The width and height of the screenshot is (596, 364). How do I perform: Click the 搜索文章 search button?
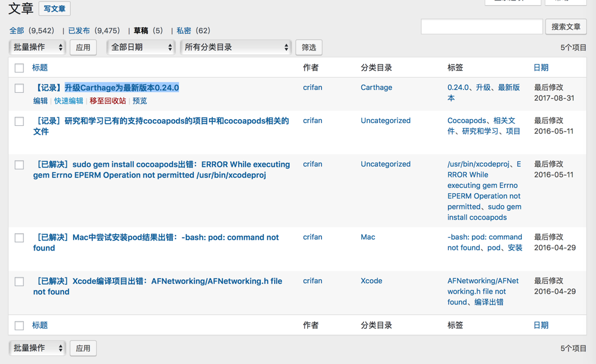point(566,27)
